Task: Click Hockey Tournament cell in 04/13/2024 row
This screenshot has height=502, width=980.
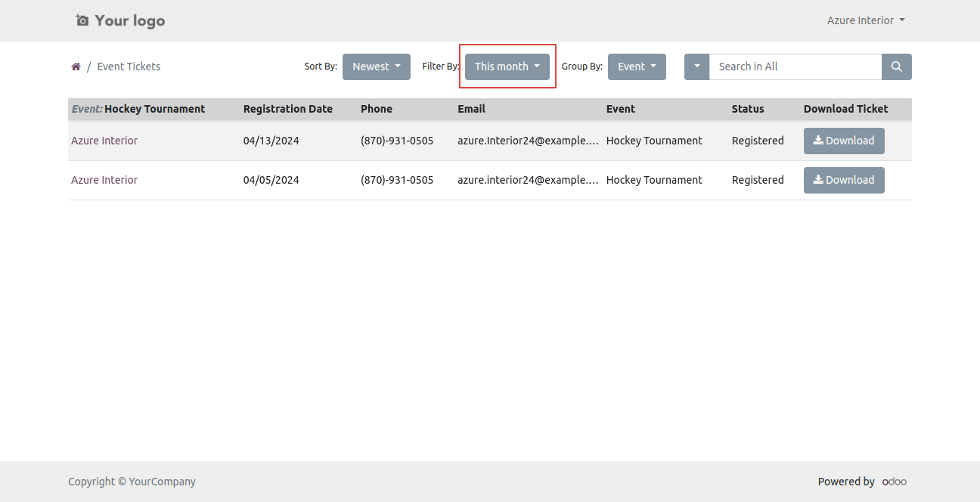Action: click(x=654, y=141)
